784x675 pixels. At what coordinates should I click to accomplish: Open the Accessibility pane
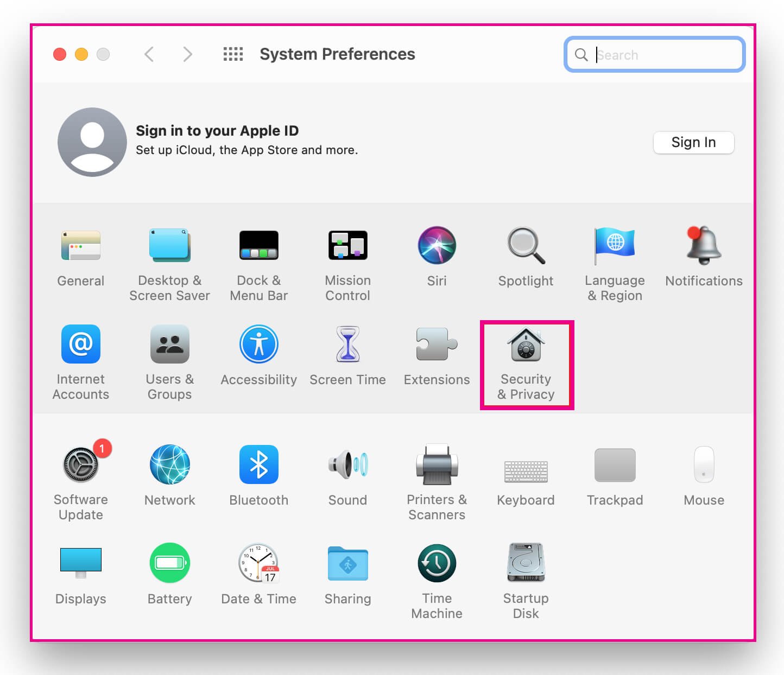click(258, 353)
